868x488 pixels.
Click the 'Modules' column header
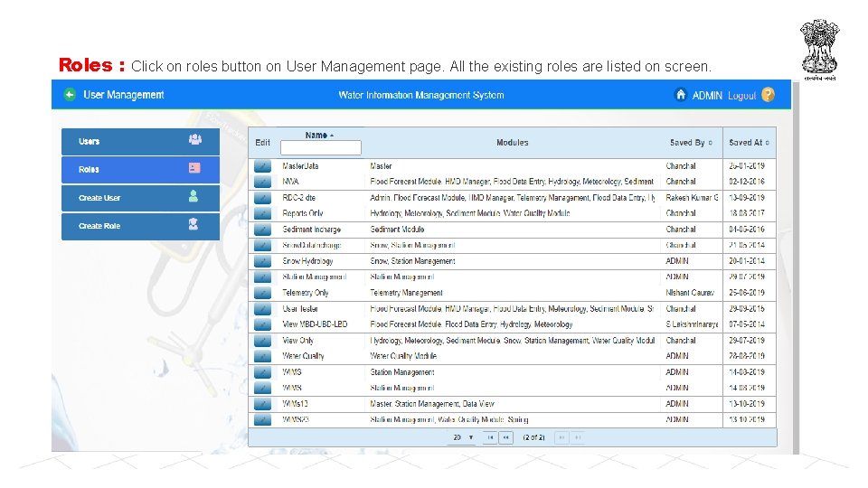512,143
